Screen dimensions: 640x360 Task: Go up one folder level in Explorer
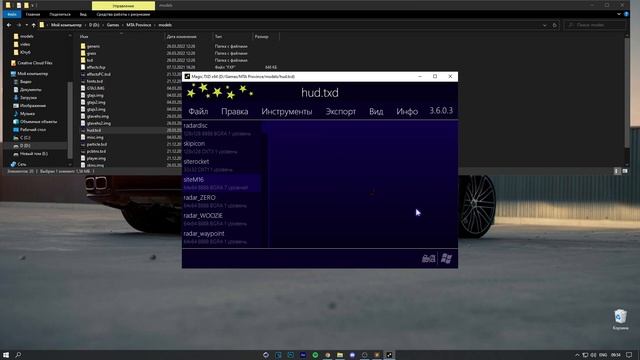coord(33,25)
